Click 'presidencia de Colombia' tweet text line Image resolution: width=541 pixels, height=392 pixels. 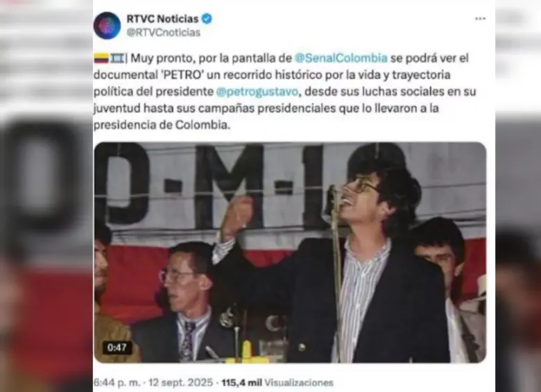click(162, 125)
